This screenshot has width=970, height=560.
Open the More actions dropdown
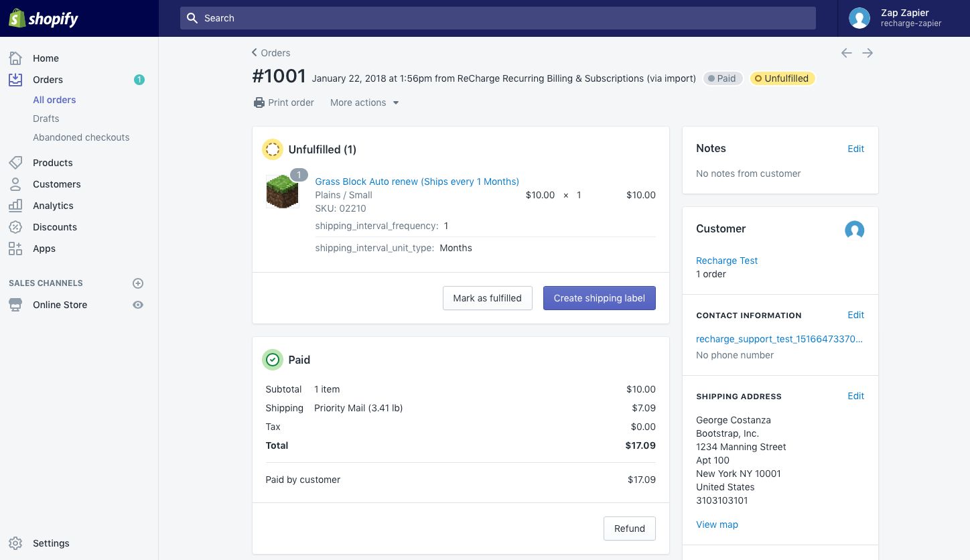click(364, 102)
